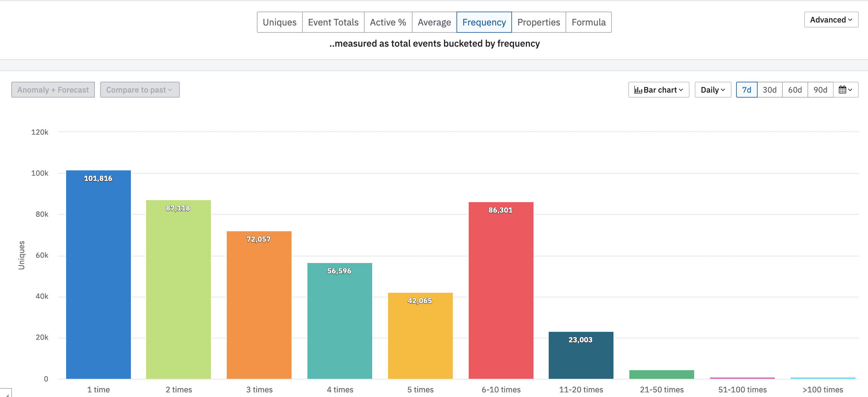This screenshot has height=397, width=868.
Task: Click the 23,003 label on dark bar
Action: click(x=580, y=340)
